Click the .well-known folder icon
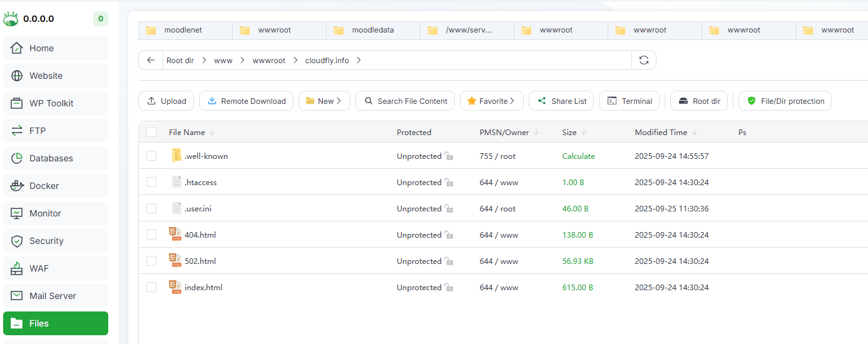 pyautogui.click(x=176, y=156)
